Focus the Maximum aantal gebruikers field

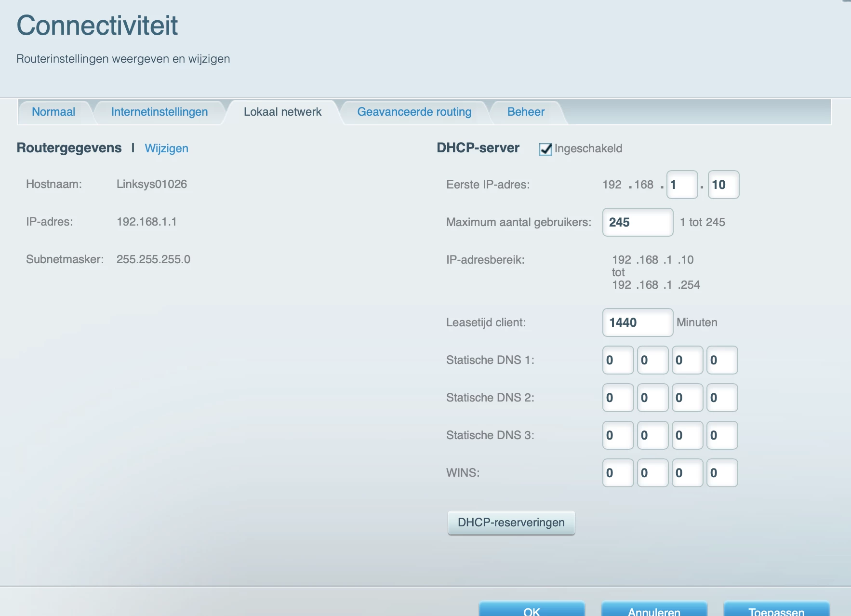[638, 222]
